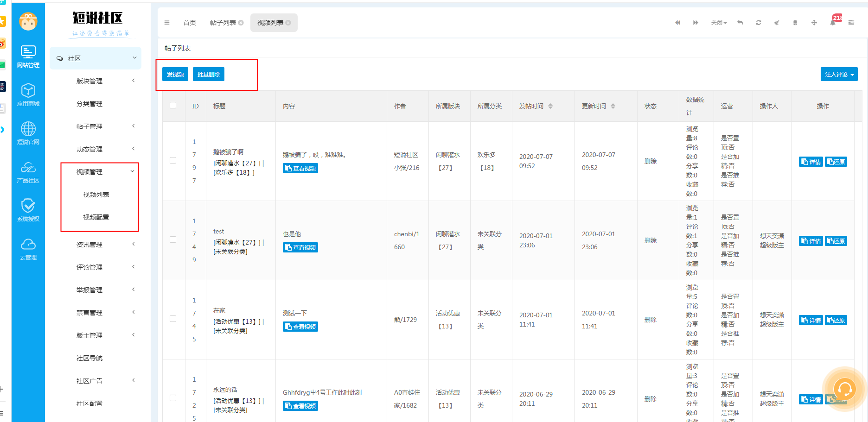The image size is (868, 422).
Task: Click the refresh icon in top toolbar
Action: tap(758, 23)
